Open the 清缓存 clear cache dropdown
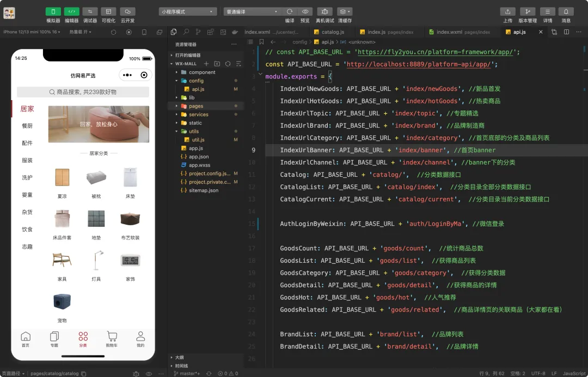The image size is (588, 377). point(344,11)
